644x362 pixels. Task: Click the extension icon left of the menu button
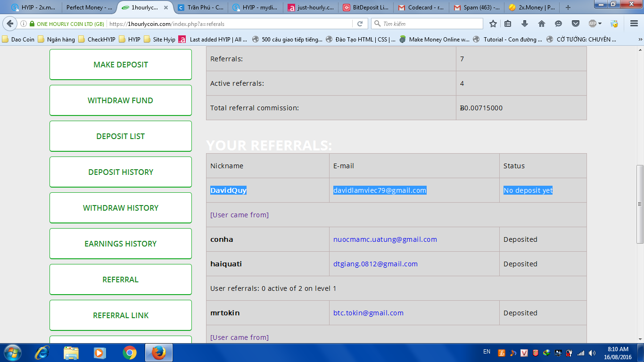click(614, 24)
